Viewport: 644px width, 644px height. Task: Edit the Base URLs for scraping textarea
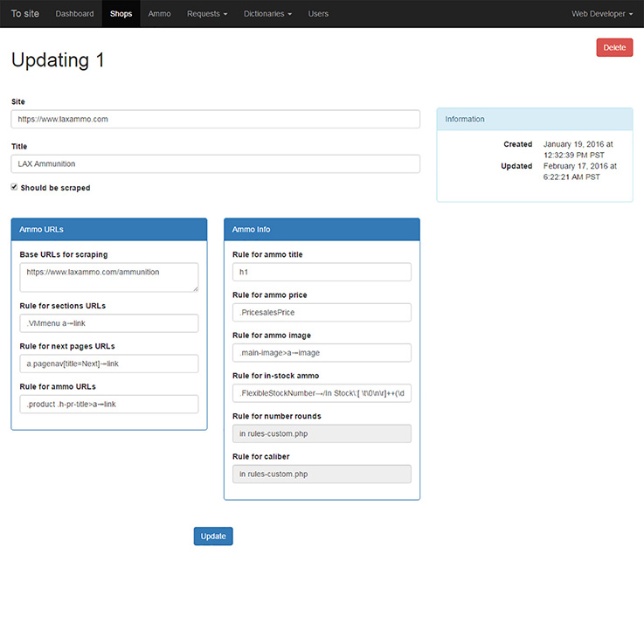click(x=108, y=277)
